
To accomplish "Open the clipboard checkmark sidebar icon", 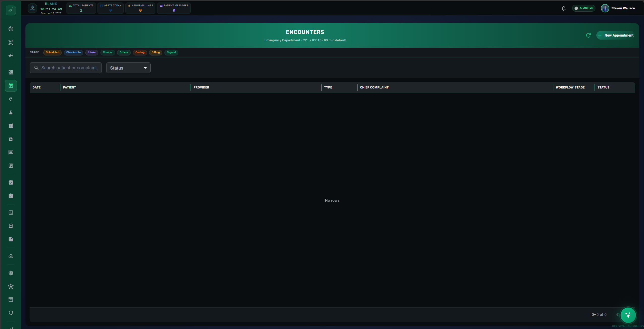I will pyautogui.click(x=11, y=182).
